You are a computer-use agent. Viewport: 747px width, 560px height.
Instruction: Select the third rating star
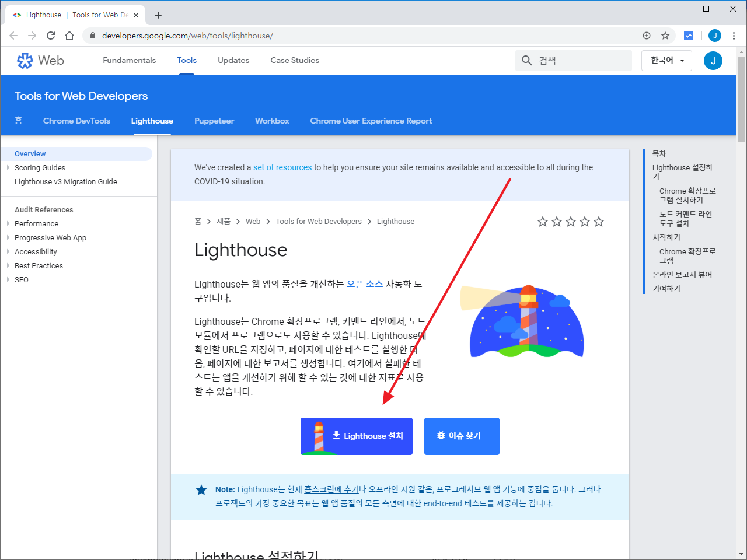tap(571, 222)
